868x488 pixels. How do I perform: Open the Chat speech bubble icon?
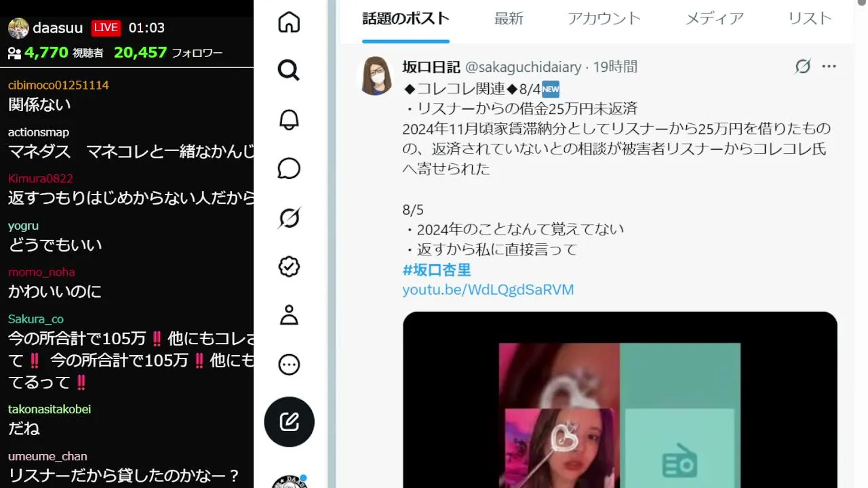click(289, 169)
